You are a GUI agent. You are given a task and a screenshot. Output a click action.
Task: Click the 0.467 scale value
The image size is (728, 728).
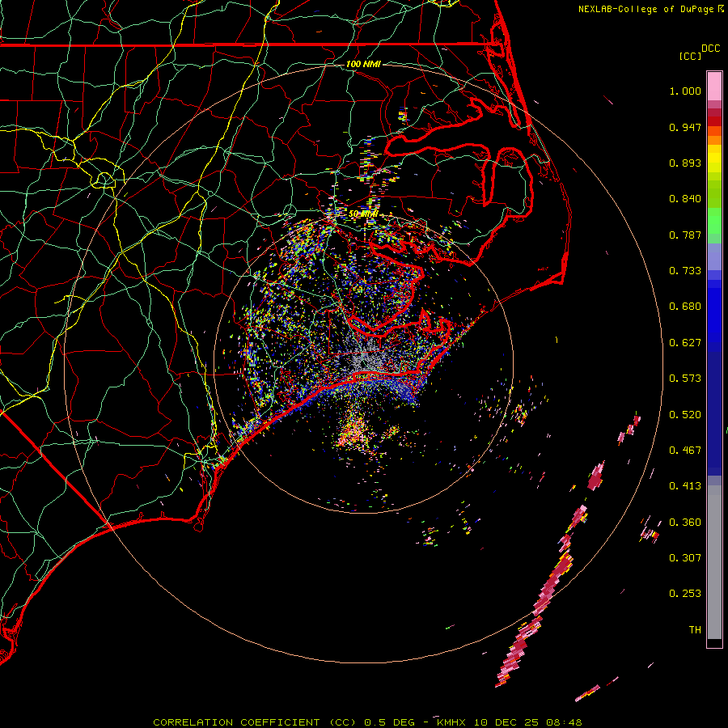pyautogui.click(x=685, y=451)
